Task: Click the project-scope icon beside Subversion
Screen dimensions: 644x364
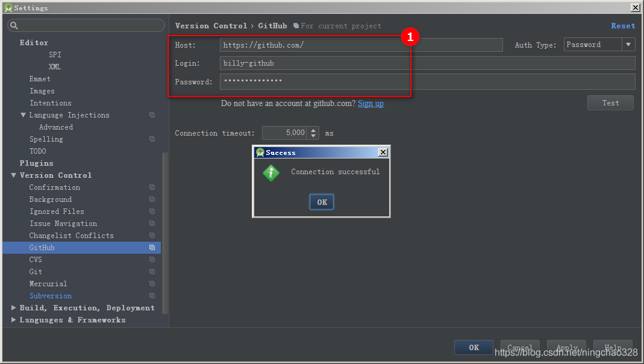Action: coord(152,296)
